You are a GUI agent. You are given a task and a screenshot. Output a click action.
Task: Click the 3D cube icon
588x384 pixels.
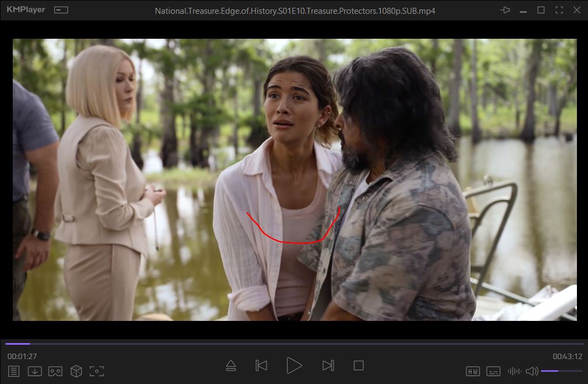click(76, 371)
